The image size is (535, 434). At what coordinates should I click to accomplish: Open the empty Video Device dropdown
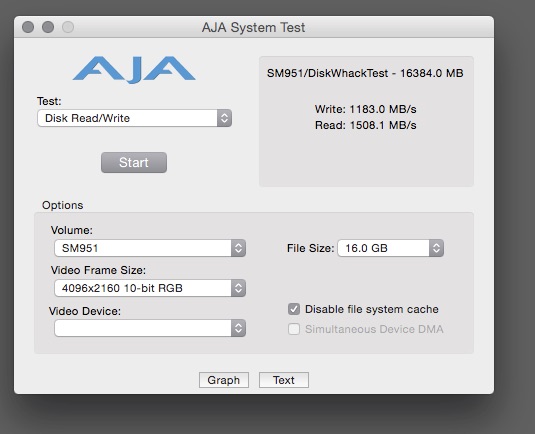pyautogui.click(x=150, y=328)
